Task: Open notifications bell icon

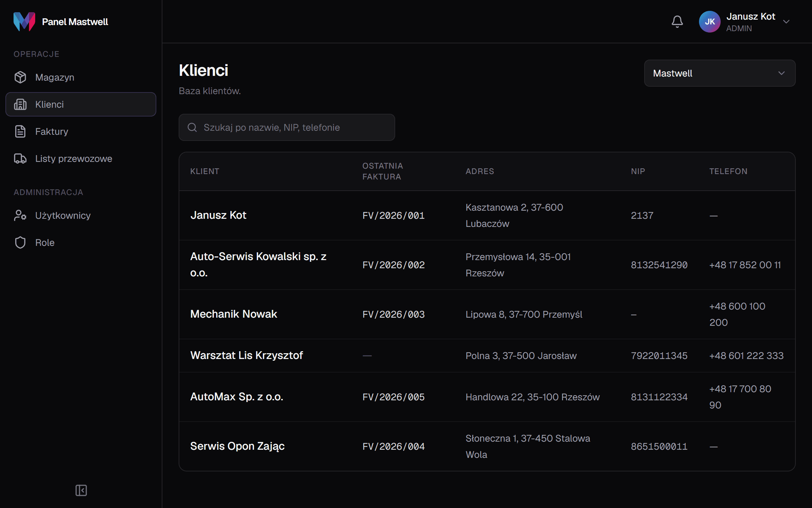Action: 677,22
